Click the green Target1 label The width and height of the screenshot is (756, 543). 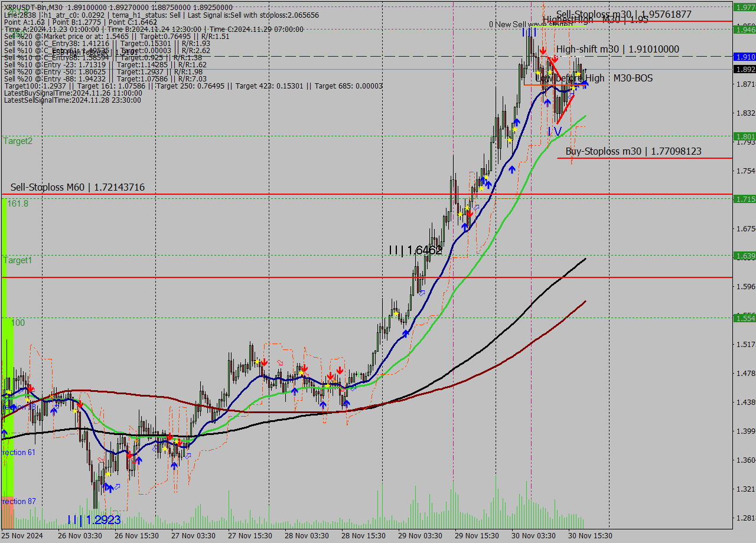18,260
